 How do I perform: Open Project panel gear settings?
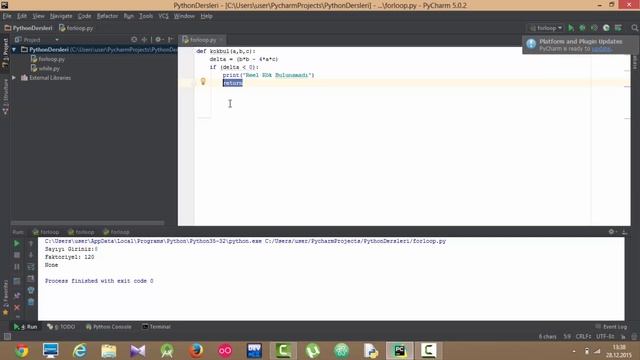158,40
